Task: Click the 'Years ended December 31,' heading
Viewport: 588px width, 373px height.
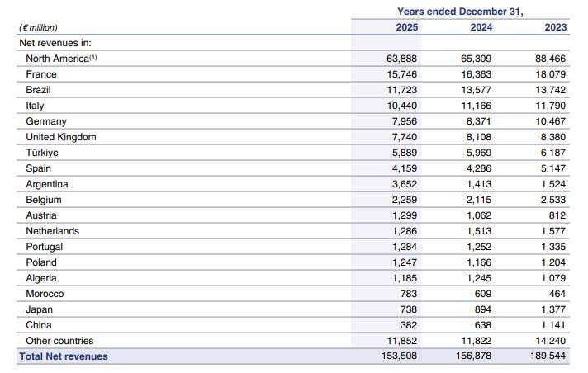Action: (x=460, y=12)
